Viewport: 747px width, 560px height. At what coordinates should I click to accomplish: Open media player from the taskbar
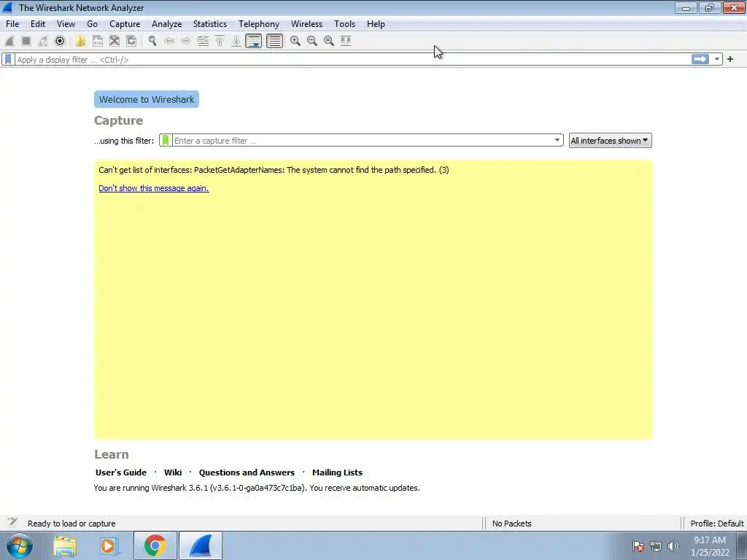click(x=109, y=545)
